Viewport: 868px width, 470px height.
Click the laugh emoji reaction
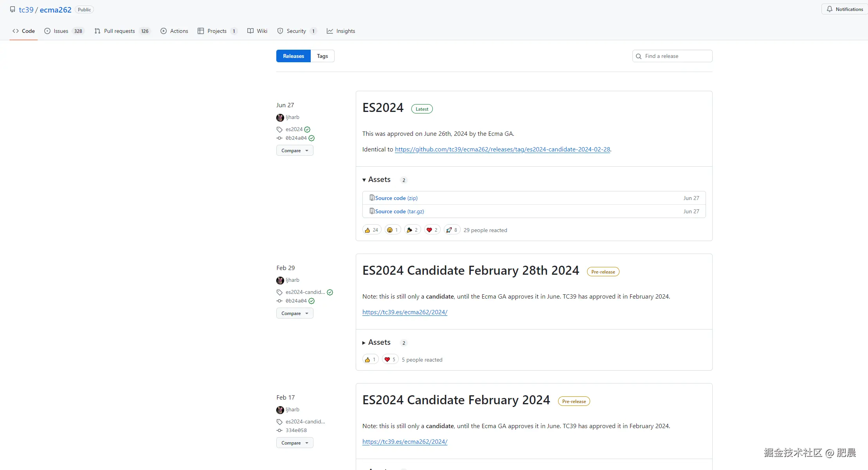click(x=393, y=230)
